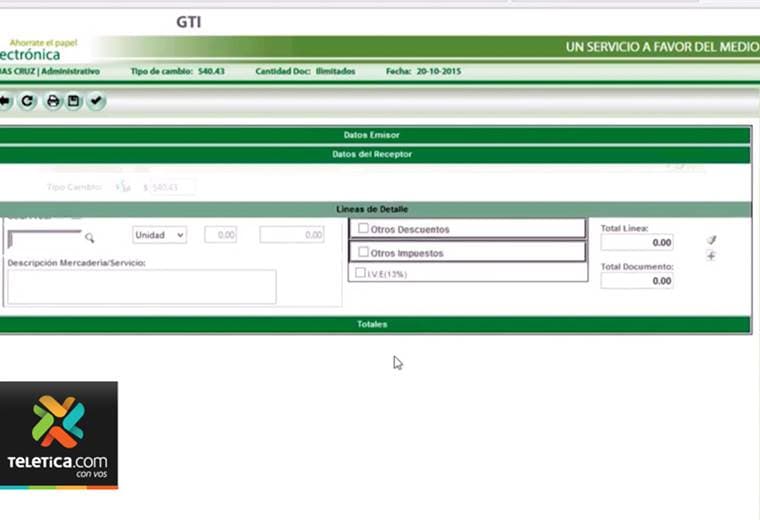Click the Total Línea amount field
The width and height of the screenshot is (760, 520).
[x=636, y=243]
